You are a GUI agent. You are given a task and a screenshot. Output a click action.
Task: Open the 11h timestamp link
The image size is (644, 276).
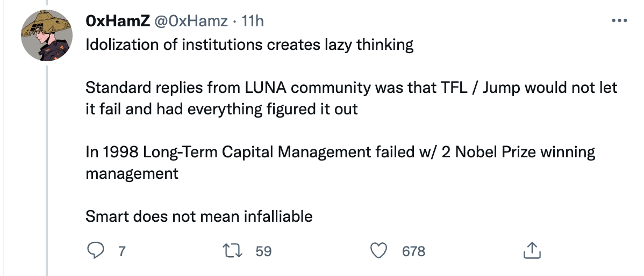tap(253, 21)
